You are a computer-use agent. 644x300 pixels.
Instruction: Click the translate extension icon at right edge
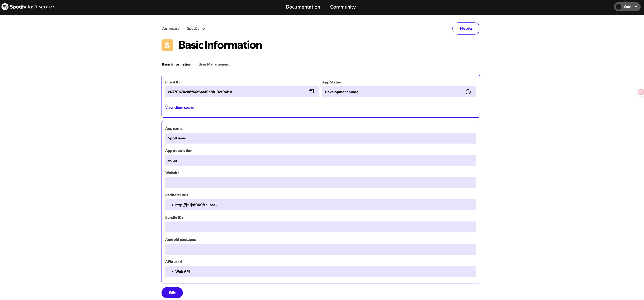coord(641,92)
